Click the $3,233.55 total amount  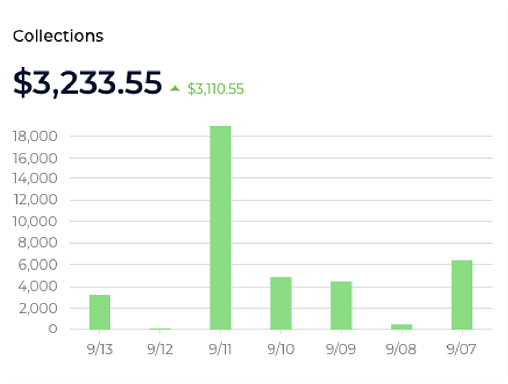[87, 82]
